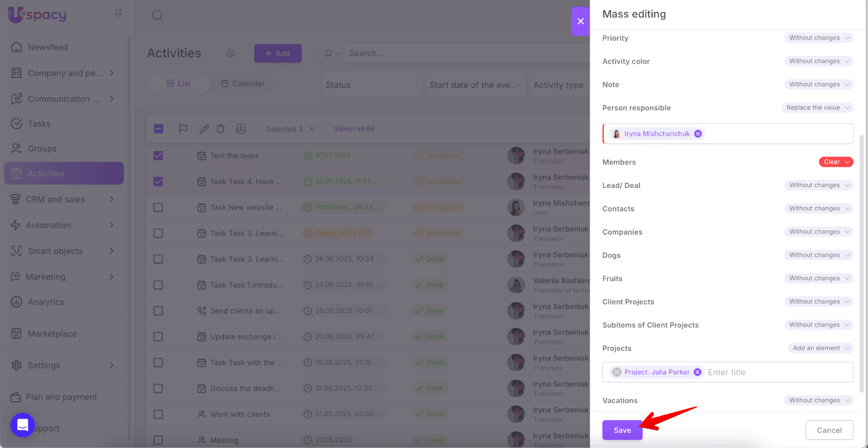Screen dimensions: 868x448
Task: Pin the sidebar with the pin icon
Action: 118,13
